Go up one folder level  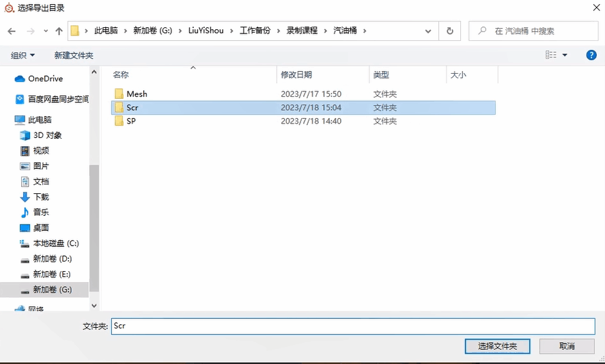pyautogui.click(x=59, y=31)
